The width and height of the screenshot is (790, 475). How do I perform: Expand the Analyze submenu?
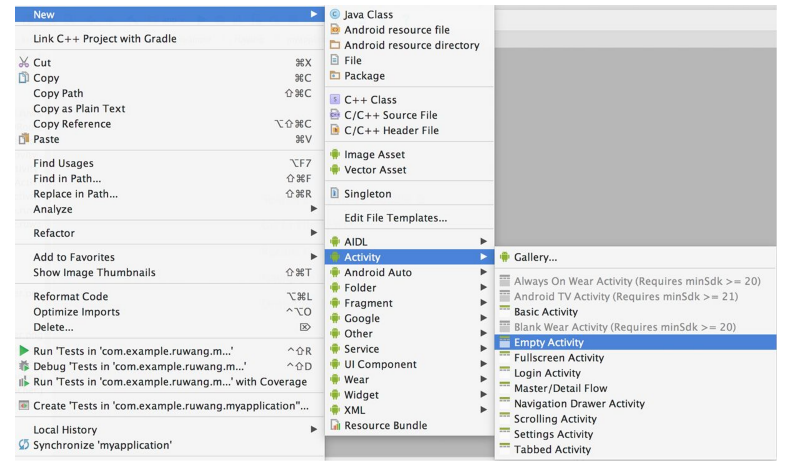point(314,209)
